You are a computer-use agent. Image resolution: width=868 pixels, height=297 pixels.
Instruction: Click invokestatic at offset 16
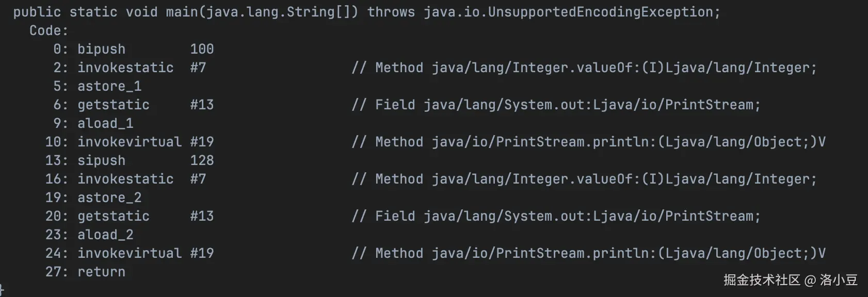[125, 179]
